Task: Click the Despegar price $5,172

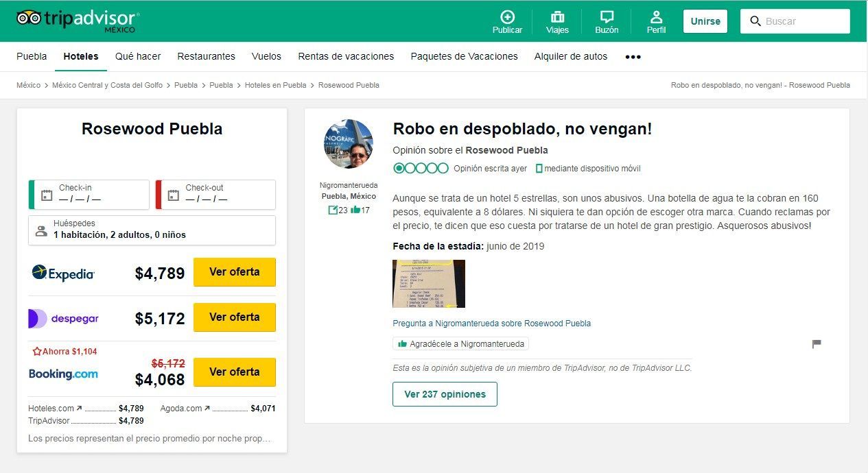Action: tap(160, 319)
